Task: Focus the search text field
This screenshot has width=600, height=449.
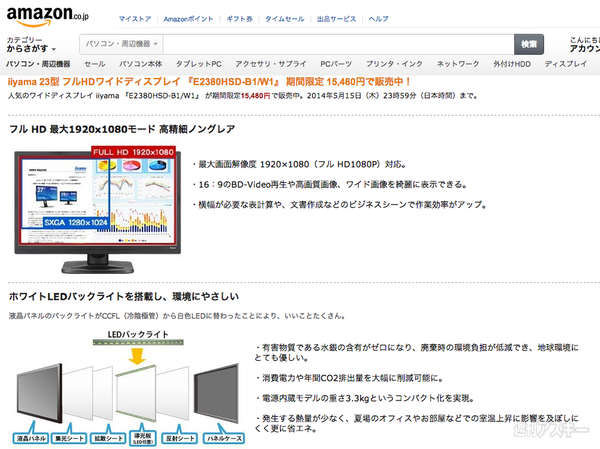Action: click(338, 44)
